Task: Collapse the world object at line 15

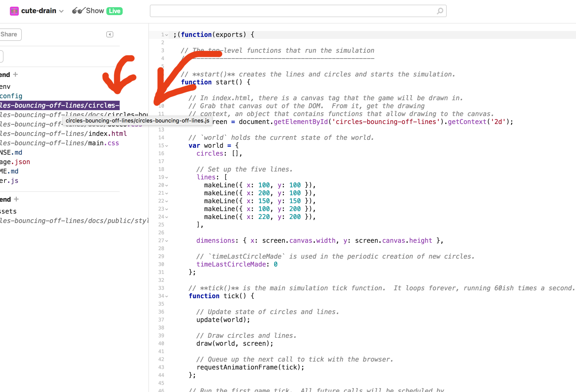Action: pyautogui.click(x=167, y=146)
